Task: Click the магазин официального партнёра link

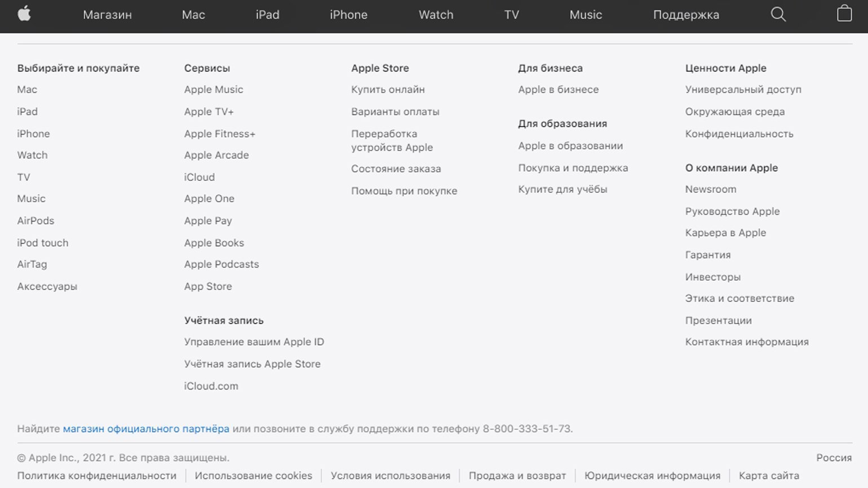Action: [146, 429]
